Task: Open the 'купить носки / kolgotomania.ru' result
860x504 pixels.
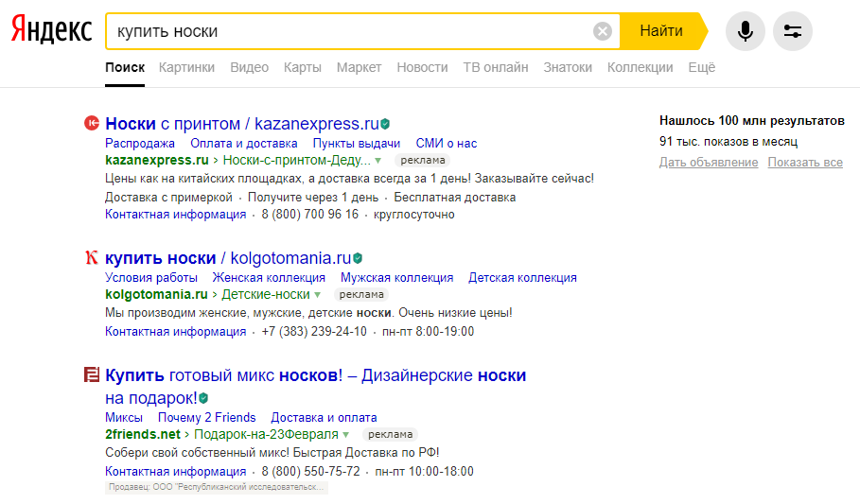Action: click(x=228, y=258)
